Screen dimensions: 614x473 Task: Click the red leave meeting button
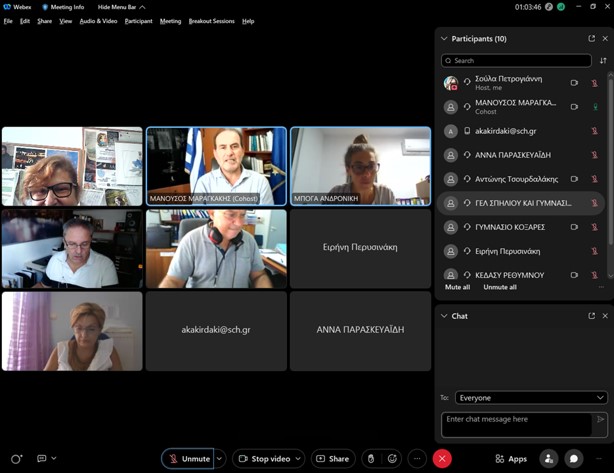coord(442,458)
